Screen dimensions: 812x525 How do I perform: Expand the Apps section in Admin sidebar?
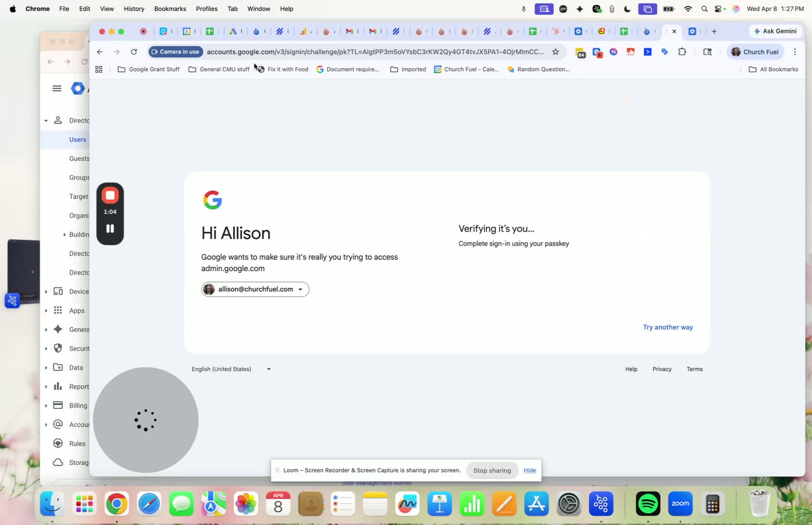[x=46, y=311]
